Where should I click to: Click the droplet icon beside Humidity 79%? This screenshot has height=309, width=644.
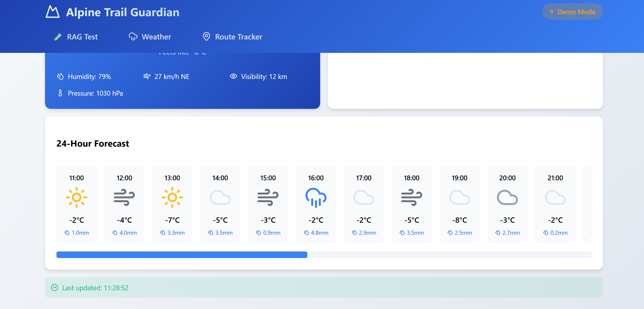click(60, 76)
